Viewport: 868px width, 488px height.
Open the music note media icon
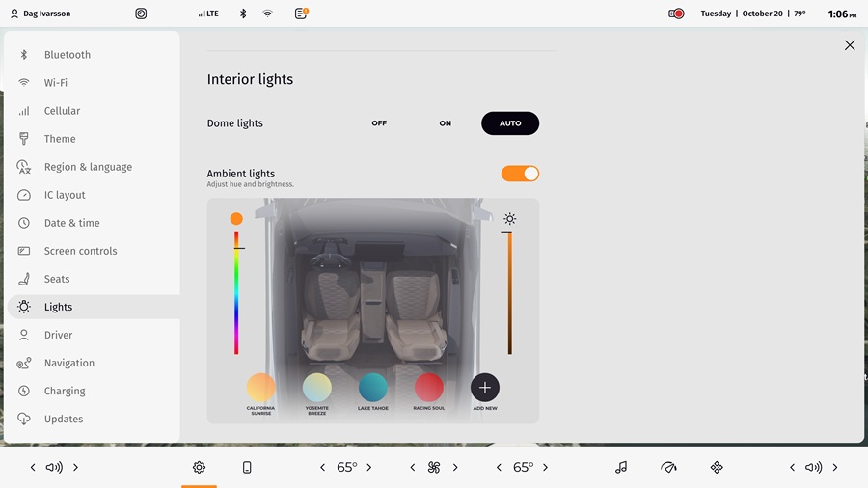pyautogui.click(x=621, y=467)
